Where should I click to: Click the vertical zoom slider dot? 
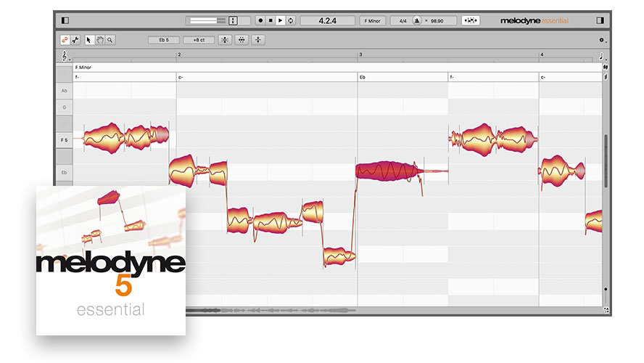606,290
